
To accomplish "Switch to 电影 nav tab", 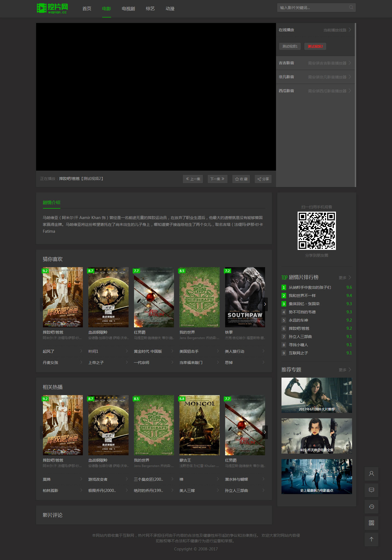I will point(106,9).
